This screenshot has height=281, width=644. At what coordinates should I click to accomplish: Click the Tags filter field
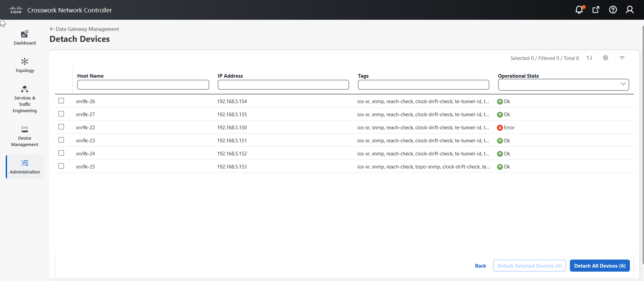coord(424,85)
